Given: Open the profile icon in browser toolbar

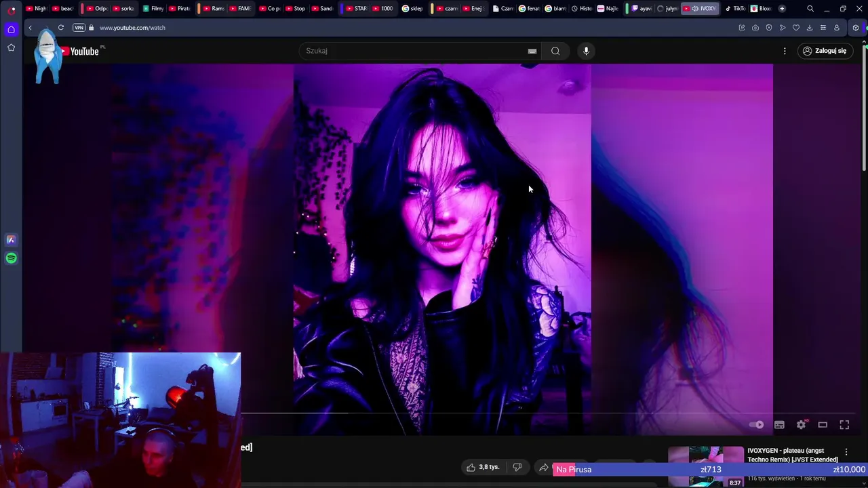Looking at the screenshot, I should pyautogui.click(x=837, y=28).
